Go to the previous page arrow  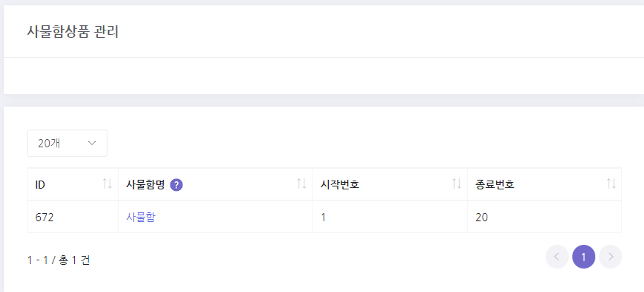point(557,257)
